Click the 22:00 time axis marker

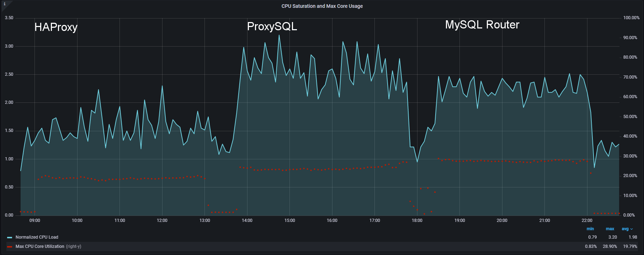(587, 221)
